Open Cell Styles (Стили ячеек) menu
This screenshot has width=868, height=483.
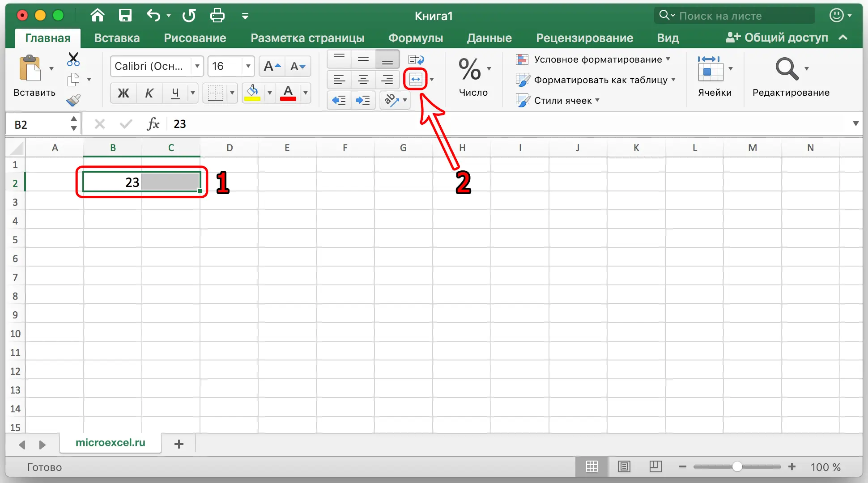click(x=557, y=101)
